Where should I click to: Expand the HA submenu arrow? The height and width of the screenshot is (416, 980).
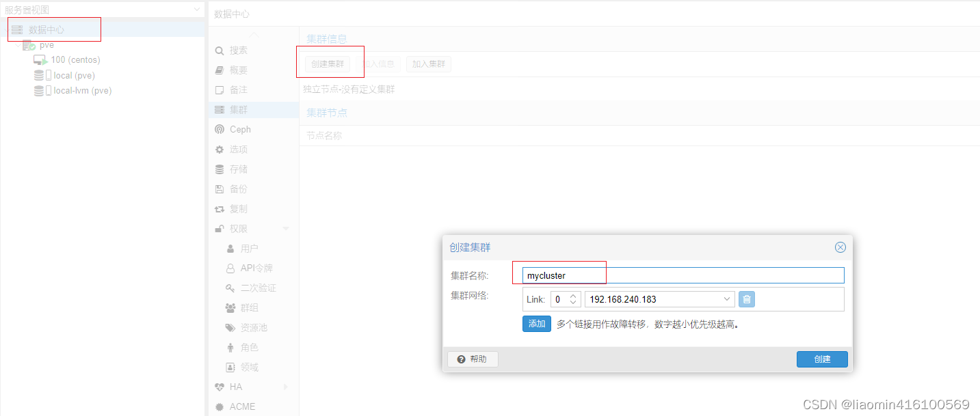286,387
